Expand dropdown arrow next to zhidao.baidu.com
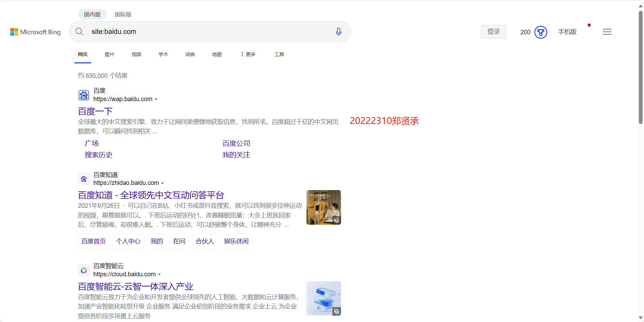Screen dimensions: 644x322 point(162,183)
